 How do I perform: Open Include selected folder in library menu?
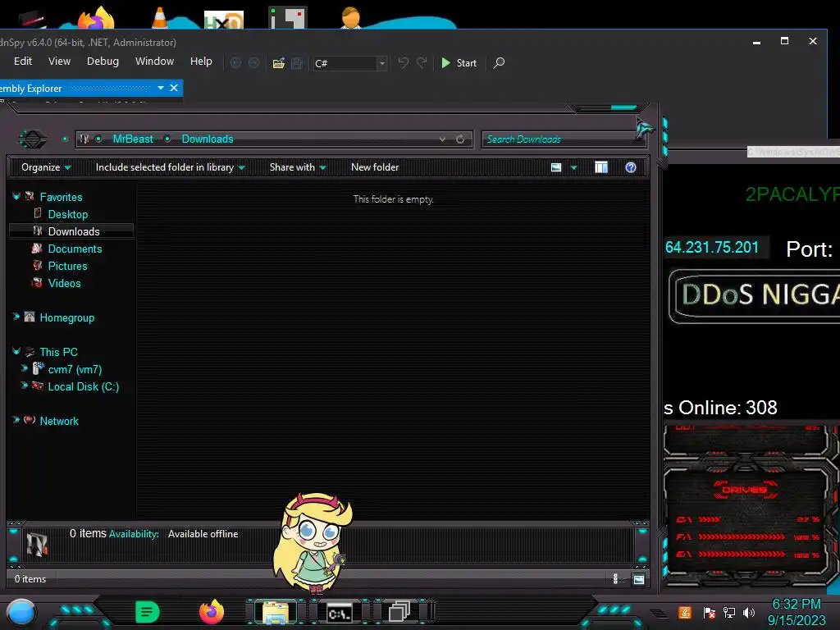(170, 167)
